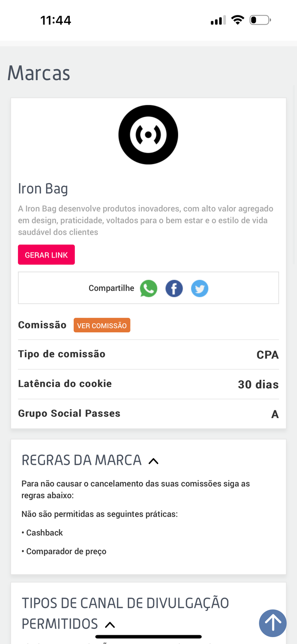Select the Latência do cookie row

(148, 384)
